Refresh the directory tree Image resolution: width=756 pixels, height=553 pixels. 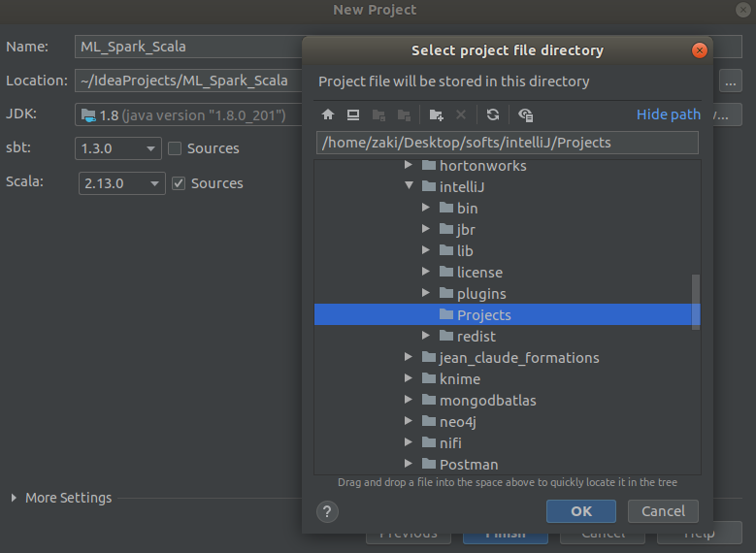[x=492, y=114]
